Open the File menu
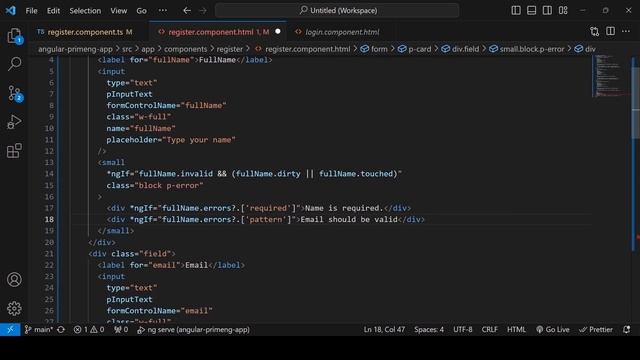 pyautogui.click(x=31, y=11)
